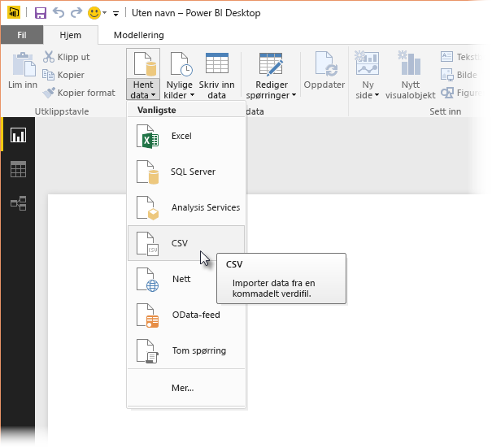Click the Excel file icon
The width and height of the screenshot is (492, 448).
point(147,137)
